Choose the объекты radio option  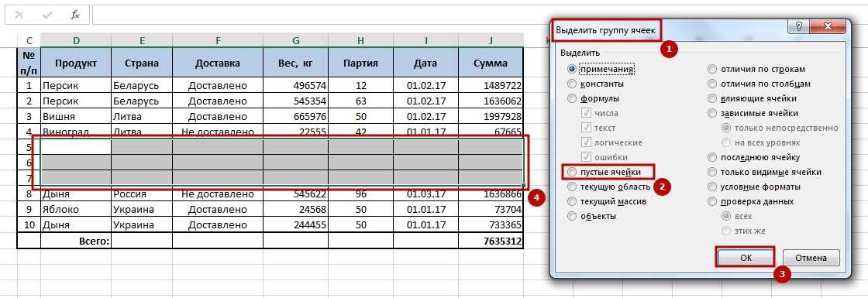tap(572, 216)
